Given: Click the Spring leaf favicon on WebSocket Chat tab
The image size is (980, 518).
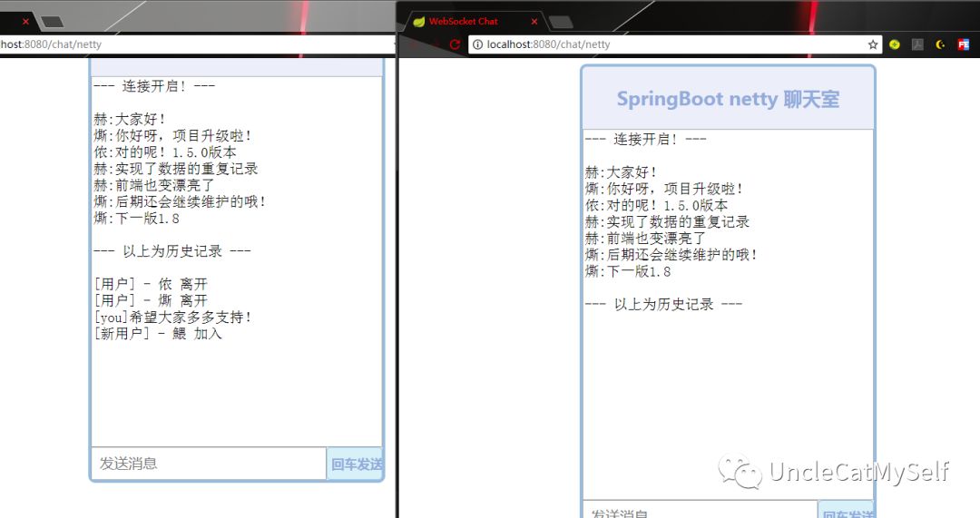Looking at the screenshot, I should coord(418,21).
